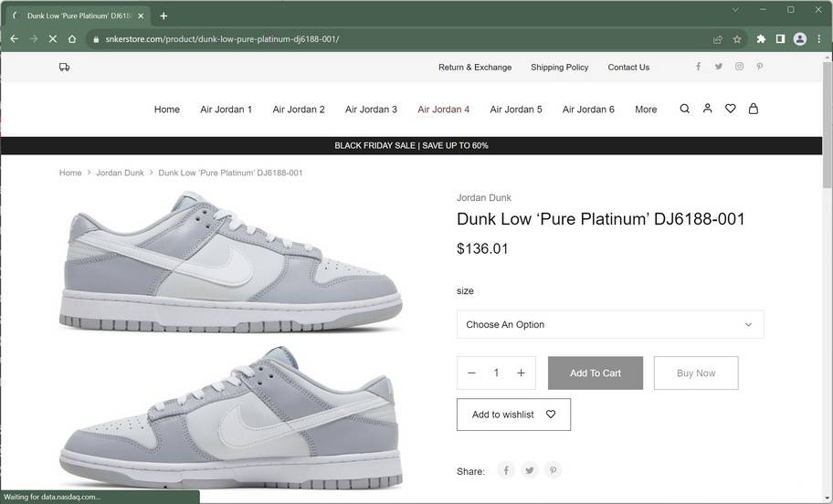Open the wishlist heart icon in header
This screenshot has height=504, width=833.
tap(731, 109)
